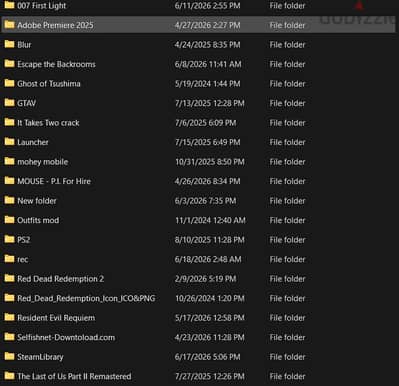399x386 pixels.
Task: Click the date 5/19/2024 1:44 PM
Action: point(207,84)
